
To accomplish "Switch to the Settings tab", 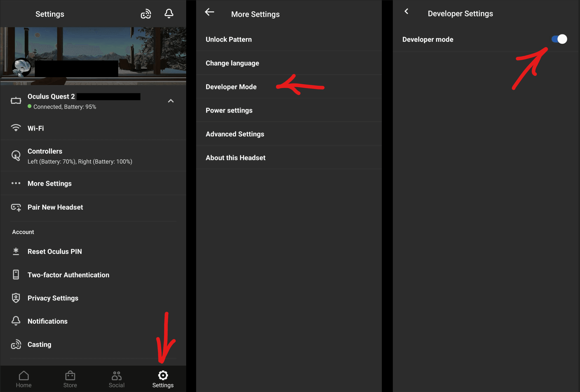I will pyautogui.click(x=163, y=379).
